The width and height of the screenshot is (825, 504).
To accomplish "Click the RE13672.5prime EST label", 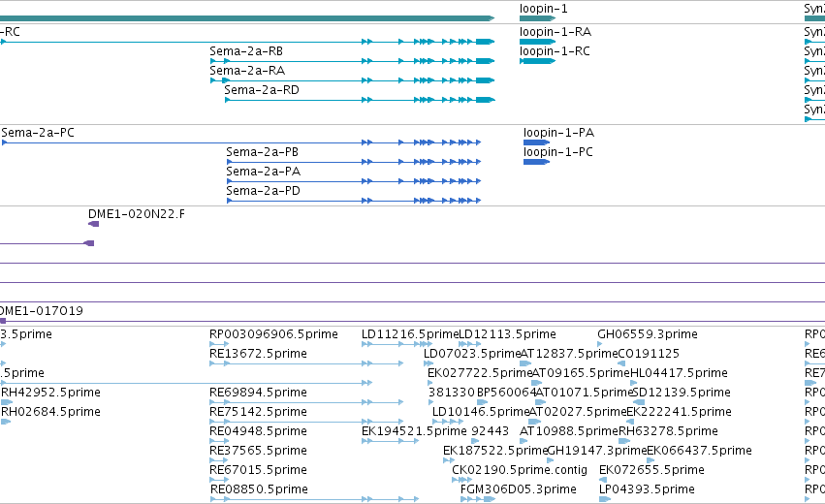I will [x=258, y=354].
